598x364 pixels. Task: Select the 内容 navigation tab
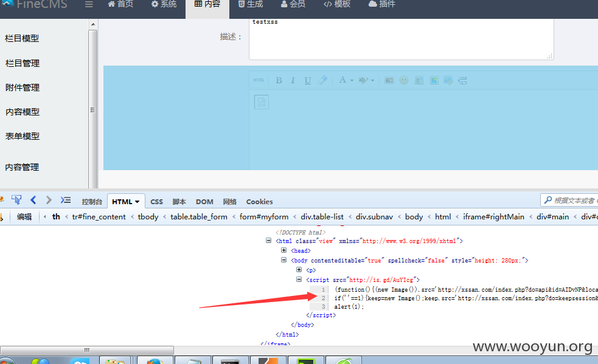[207, 4]
